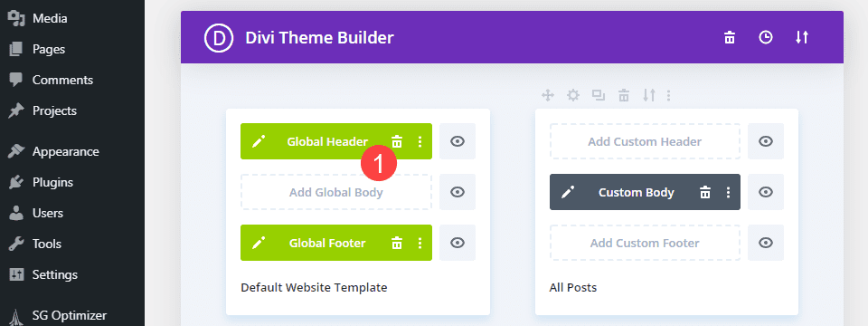The width and height of the screenshot is (868, 326).
Task: Add a Global Body layout
Action: [336, 192]
